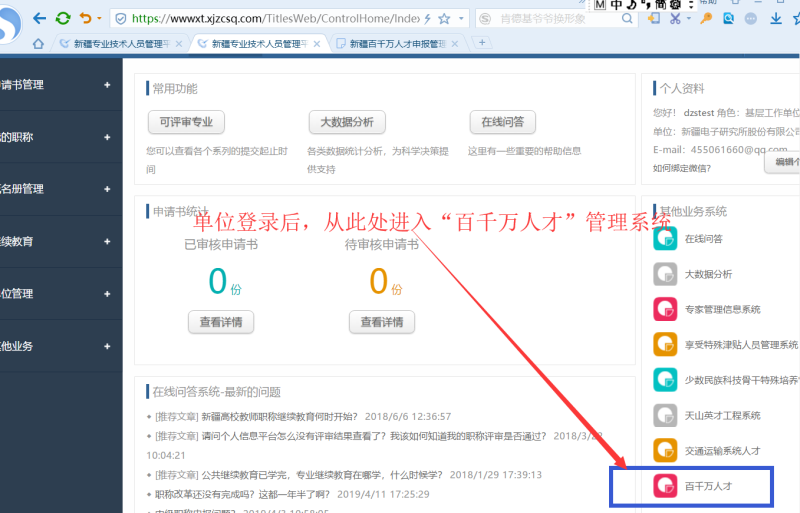Expand the 继续教育 sidebar menu
The width and height of the screenshot is (800, 513).
pyautogui.click(x=107, y=241)
